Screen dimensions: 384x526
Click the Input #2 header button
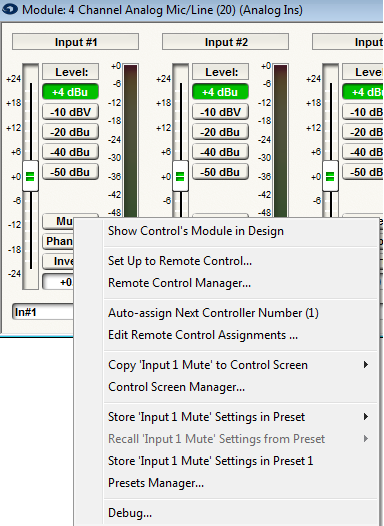tap(225, 42)
